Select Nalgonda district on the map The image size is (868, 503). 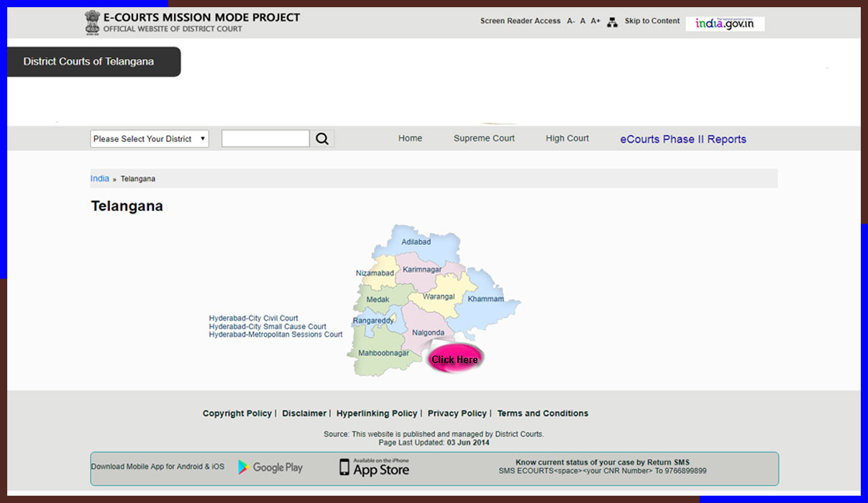point(428,333)
